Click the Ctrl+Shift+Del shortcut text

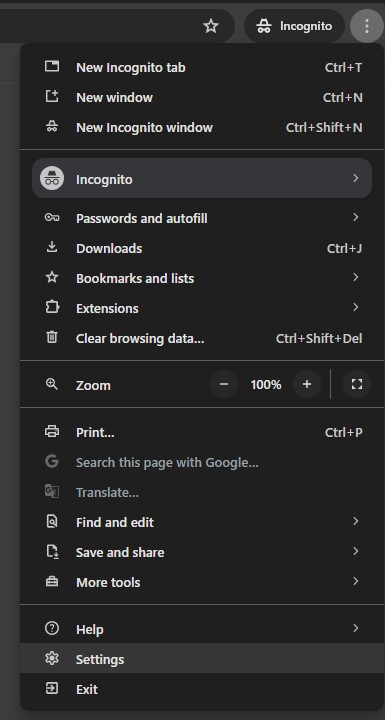[319, 339]
